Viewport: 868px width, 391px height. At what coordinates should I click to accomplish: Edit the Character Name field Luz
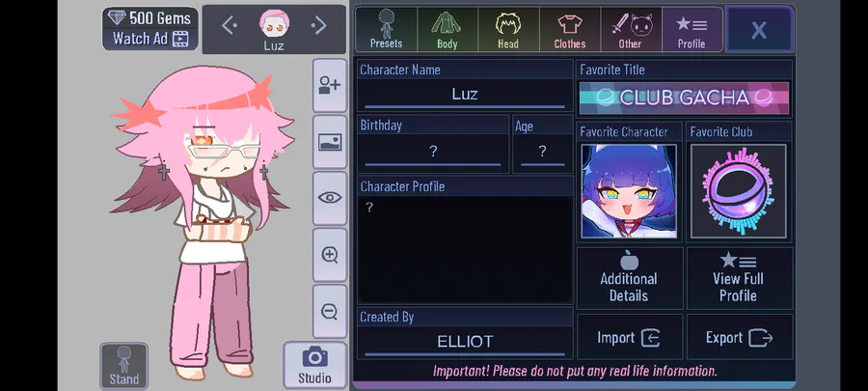pos(465,95)
